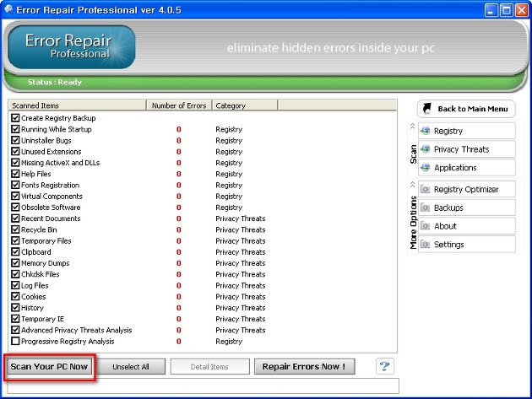Click the About option icon

click(425, 226)
